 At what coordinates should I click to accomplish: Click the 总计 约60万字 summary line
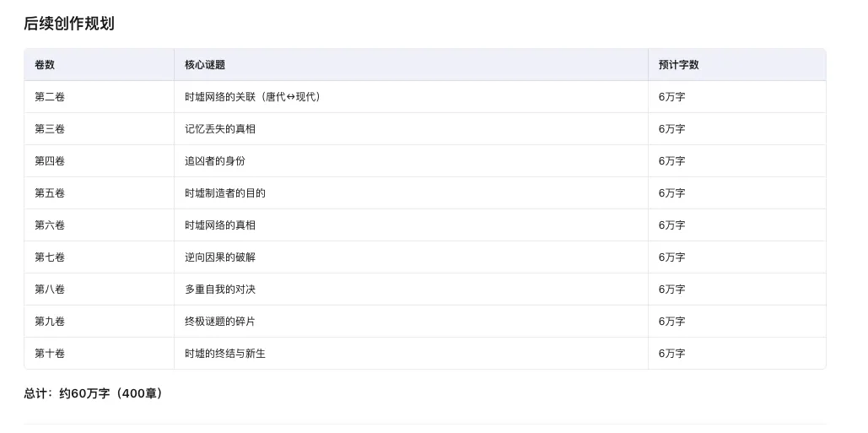[94, 393]
